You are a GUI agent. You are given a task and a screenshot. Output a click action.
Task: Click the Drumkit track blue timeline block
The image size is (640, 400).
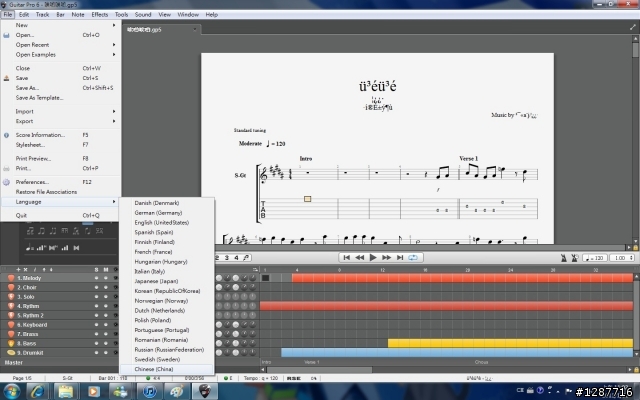click(x=457, y=353)
